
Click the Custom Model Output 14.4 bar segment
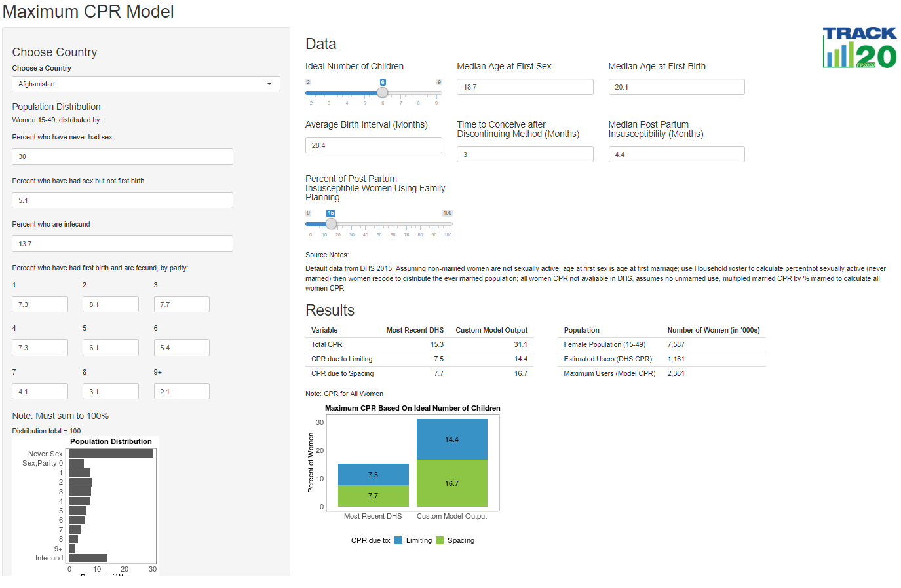pyautogui.click(x=451, y=439)
